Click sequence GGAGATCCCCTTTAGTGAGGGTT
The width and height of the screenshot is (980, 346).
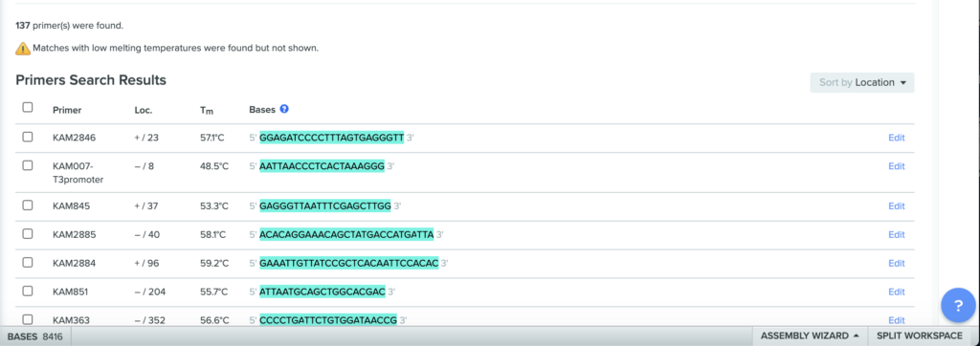[332, 138]
